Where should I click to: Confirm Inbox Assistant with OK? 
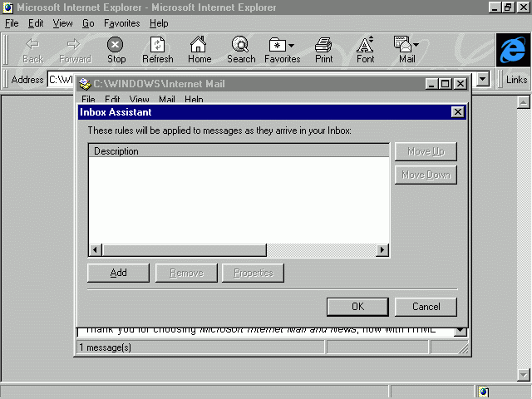(357, 307)
